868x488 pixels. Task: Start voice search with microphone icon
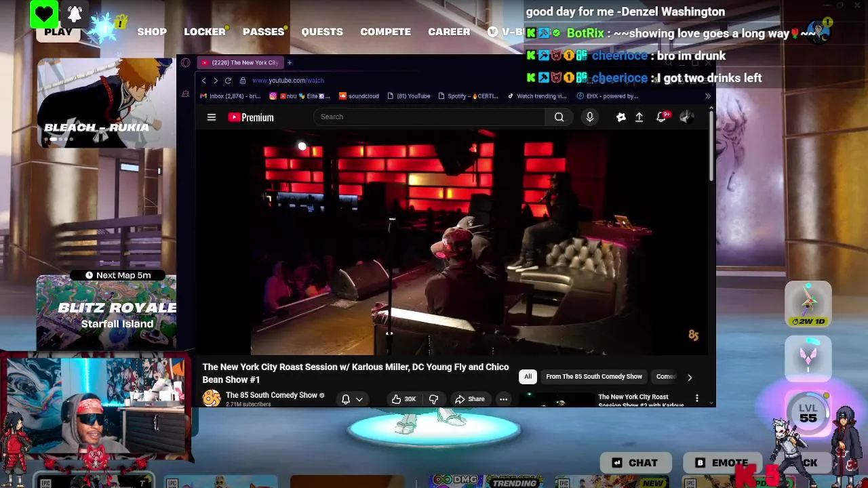coord(590,117)
